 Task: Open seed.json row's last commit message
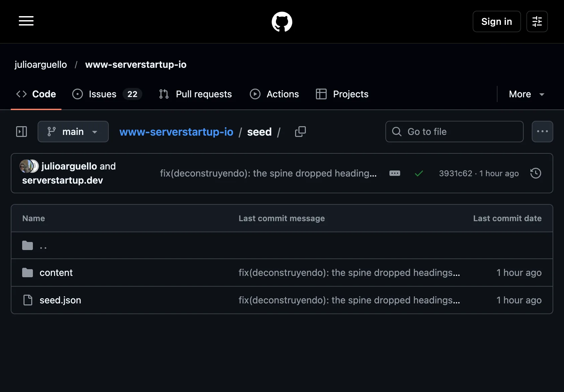click(x=349, y=300)
